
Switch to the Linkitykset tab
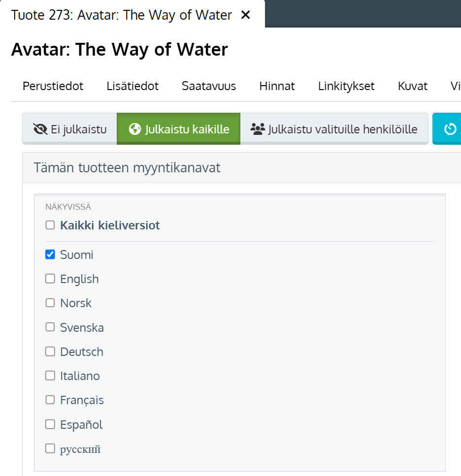pos(346,86)
